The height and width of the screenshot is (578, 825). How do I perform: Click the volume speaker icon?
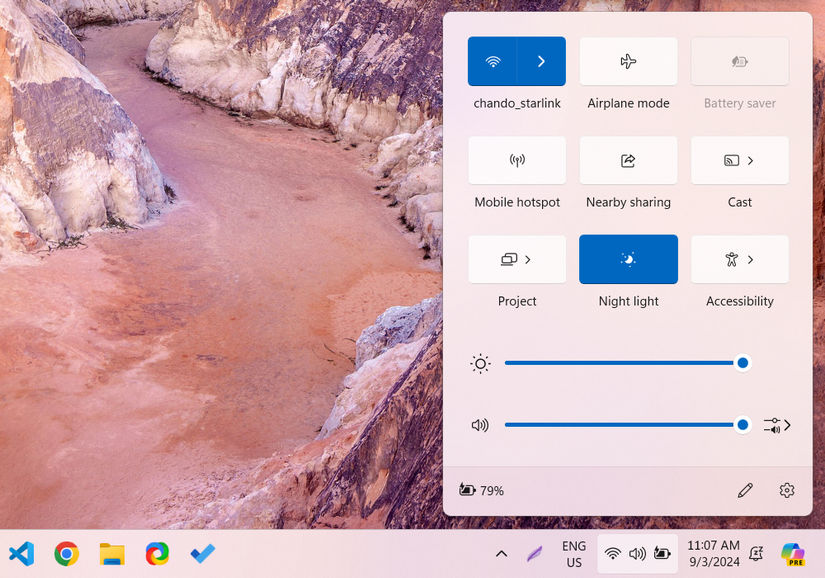tap(480, 424)
